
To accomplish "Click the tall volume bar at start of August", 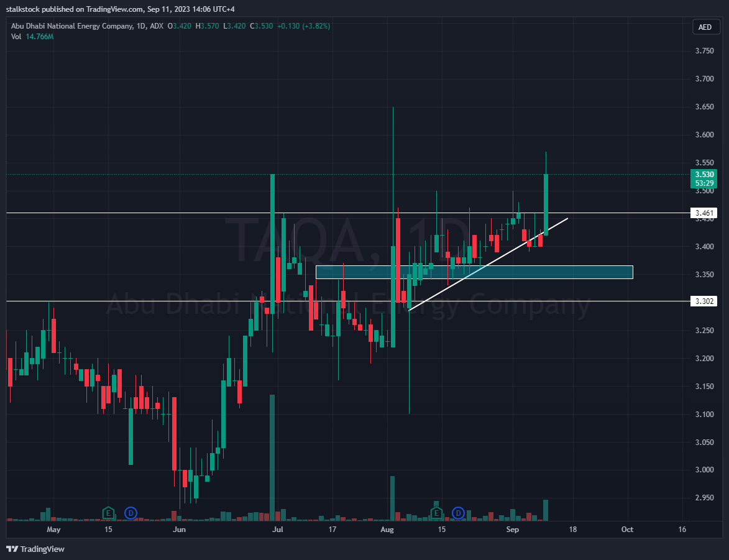I will 392,498.
